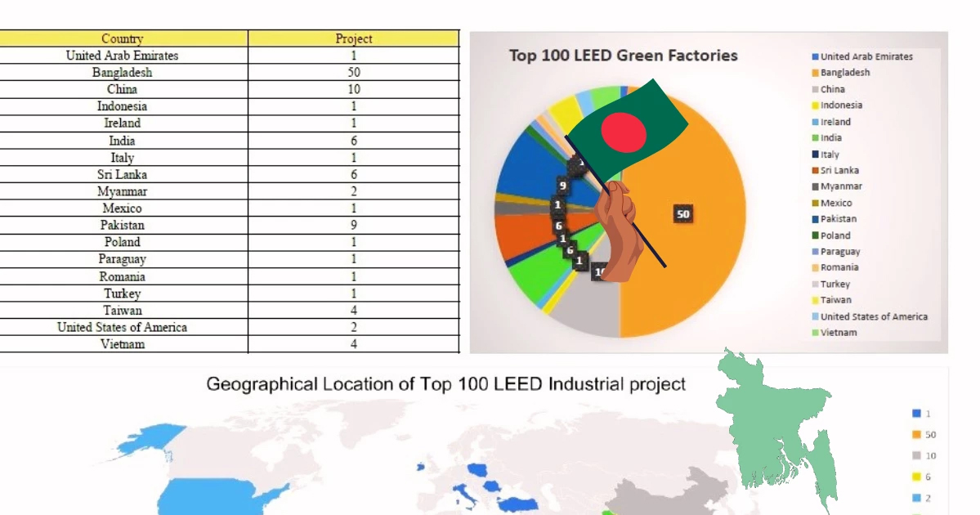Viewport: 980px width, 515px height.
Task: Click the 'Top 100 LEED Green Factories' chart title
Action: click(x=623, y=56)
